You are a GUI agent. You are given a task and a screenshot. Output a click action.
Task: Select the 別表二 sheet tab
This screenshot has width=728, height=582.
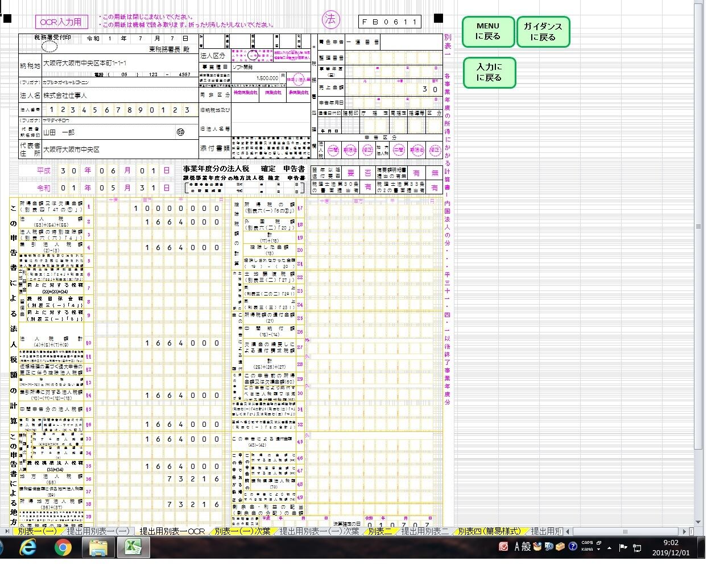pos(380,531)
